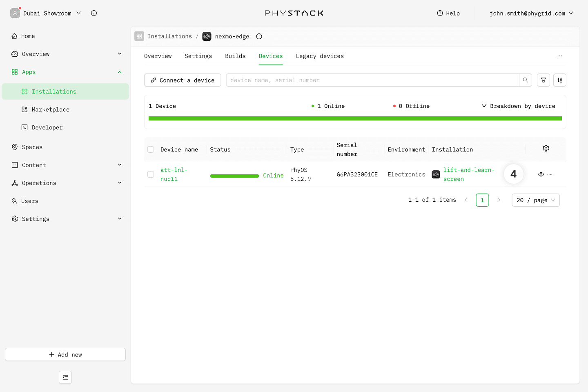Click the eye icon for att-lnl-nuc11
This screenshot has width=588, height=392.
[541, 174]
